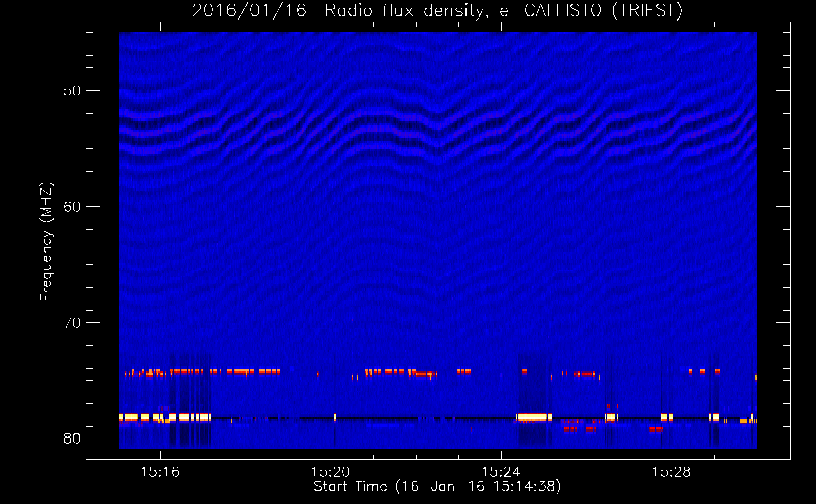Viewport: 816px width, 504px height.
Task: Click the '15:20' time tick label
Action: 330,472
